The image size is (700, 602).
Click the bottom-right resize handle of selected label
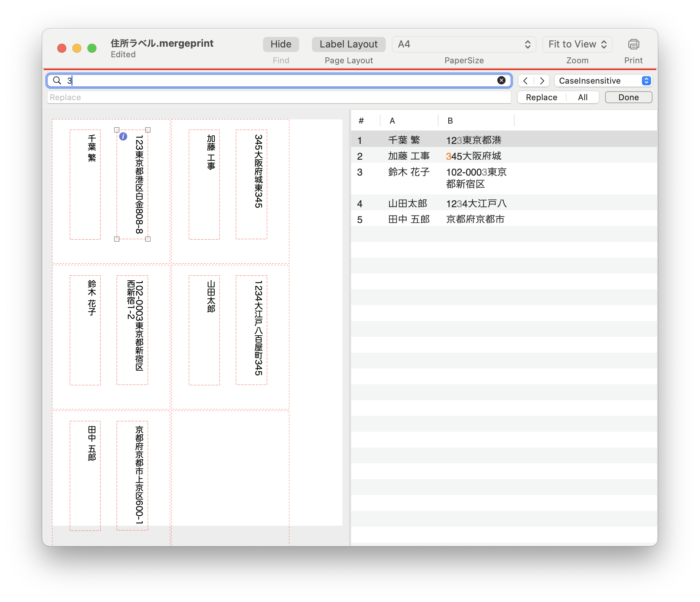[148, 239]
